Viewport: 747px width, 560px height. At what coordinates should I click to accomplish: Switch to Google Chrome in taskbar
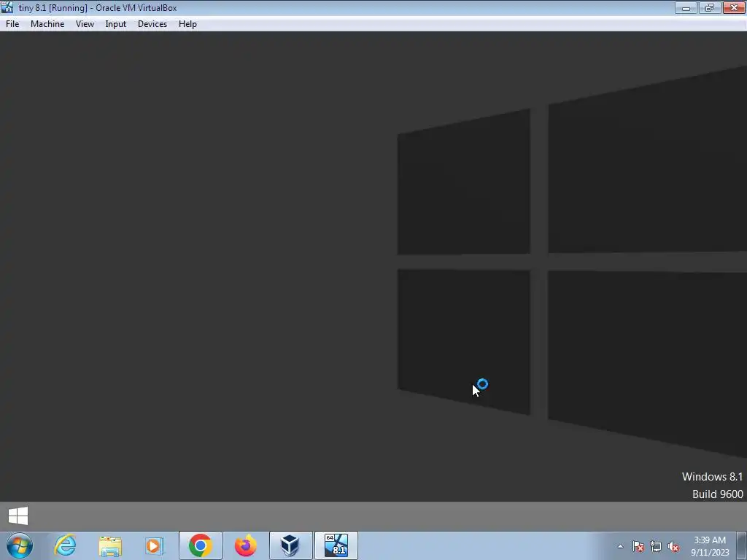click(200, 545)
